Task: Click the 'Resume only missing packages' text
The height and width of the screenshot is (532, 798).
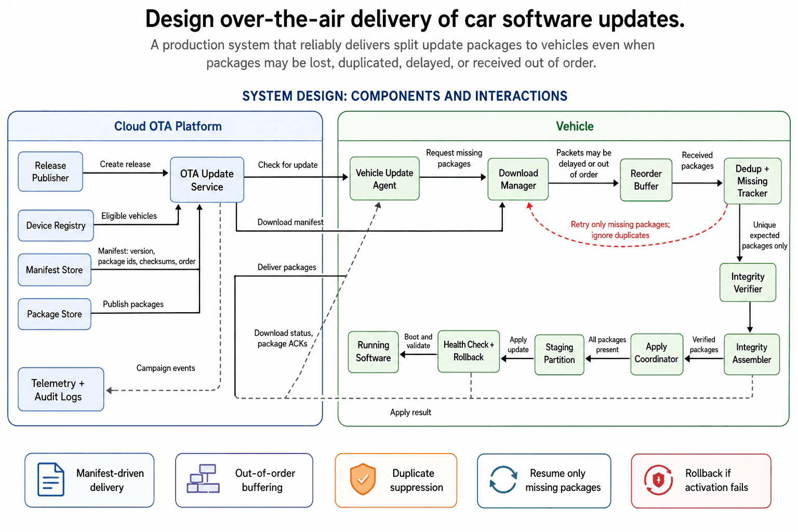Action: [563, 480]
